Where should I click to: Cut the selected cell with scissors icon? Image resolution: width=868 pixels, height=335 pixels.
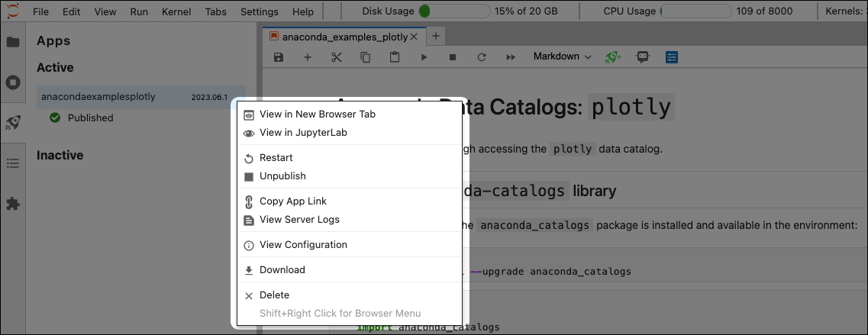(337, 57)
